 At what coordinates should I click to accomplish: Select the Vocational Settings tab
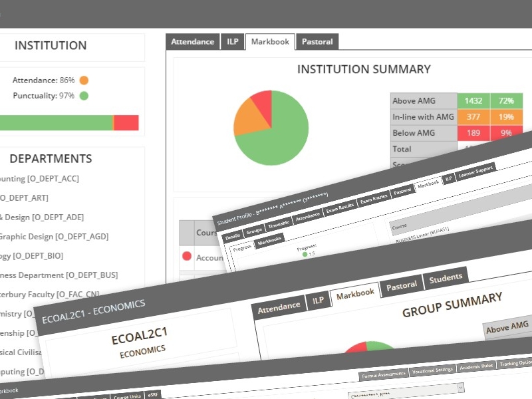[x=432, y=370]
